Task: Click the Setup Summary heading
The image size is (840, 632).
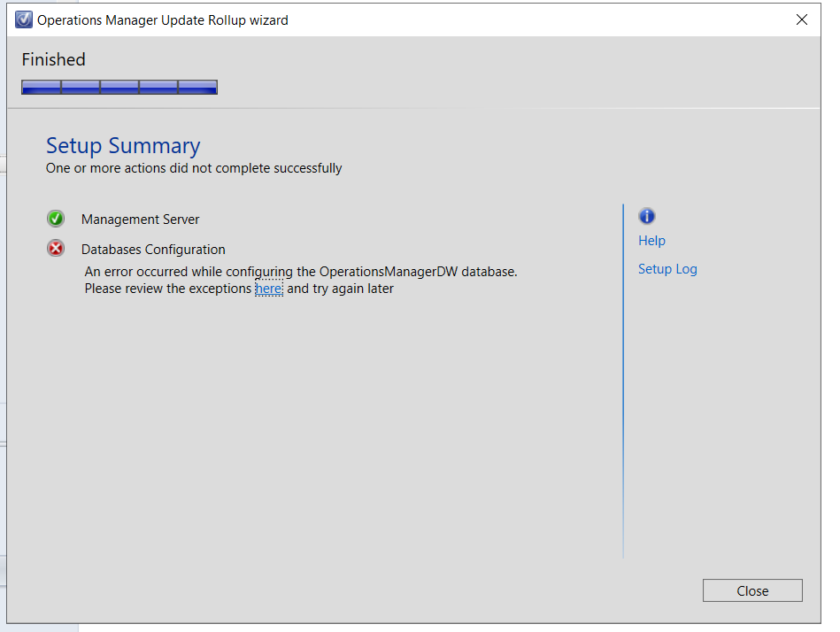Action: 123,145
